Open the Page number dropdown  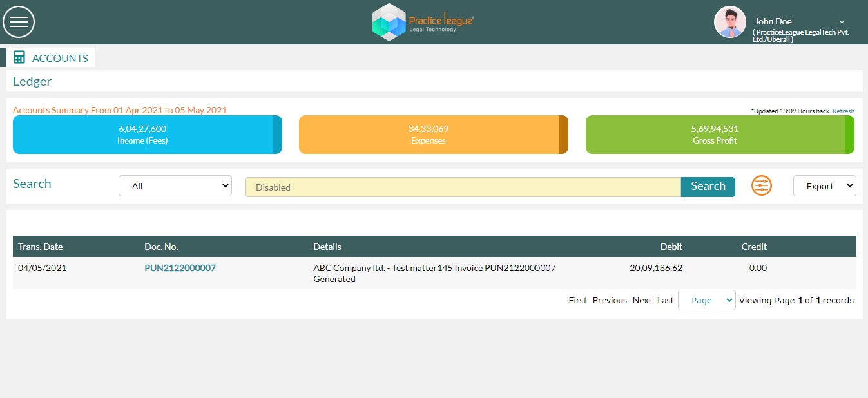(x=707, y=300)
